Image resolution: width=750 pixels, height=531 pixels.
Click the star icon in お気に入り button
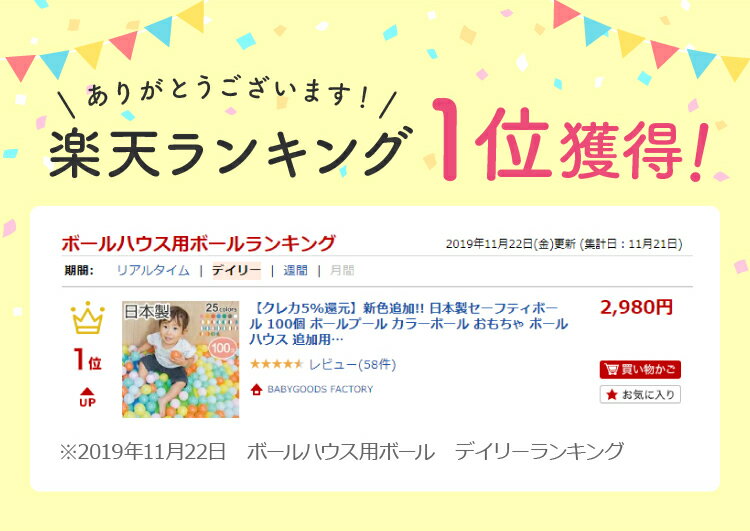611,395
